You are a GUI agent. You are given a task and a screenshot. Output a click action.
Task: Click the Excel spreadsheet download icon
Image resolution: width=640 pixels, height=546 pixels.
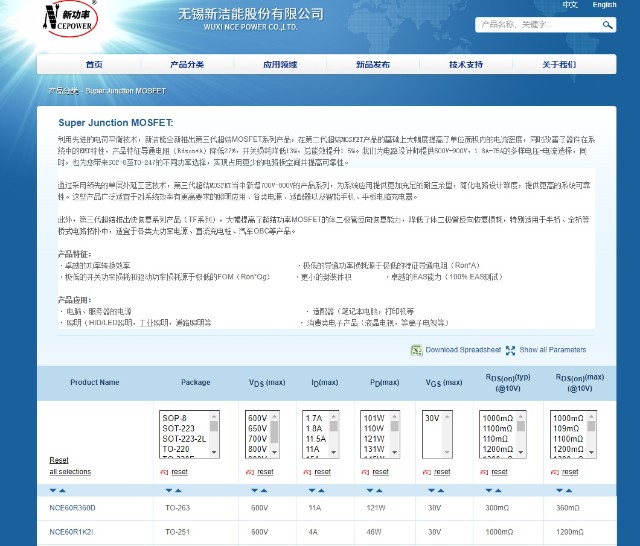416,350
